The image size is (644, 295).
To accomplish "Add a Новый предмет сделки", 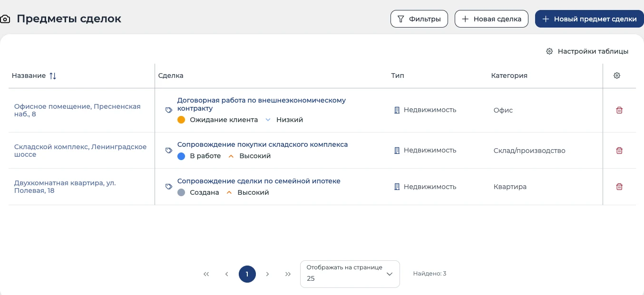I will (589, 19).
